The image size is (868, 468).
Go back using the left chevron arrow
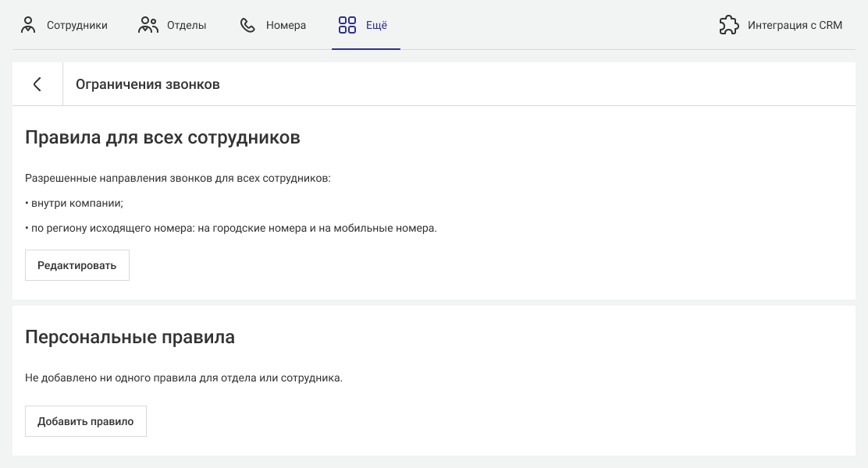[x=37, y=84]
